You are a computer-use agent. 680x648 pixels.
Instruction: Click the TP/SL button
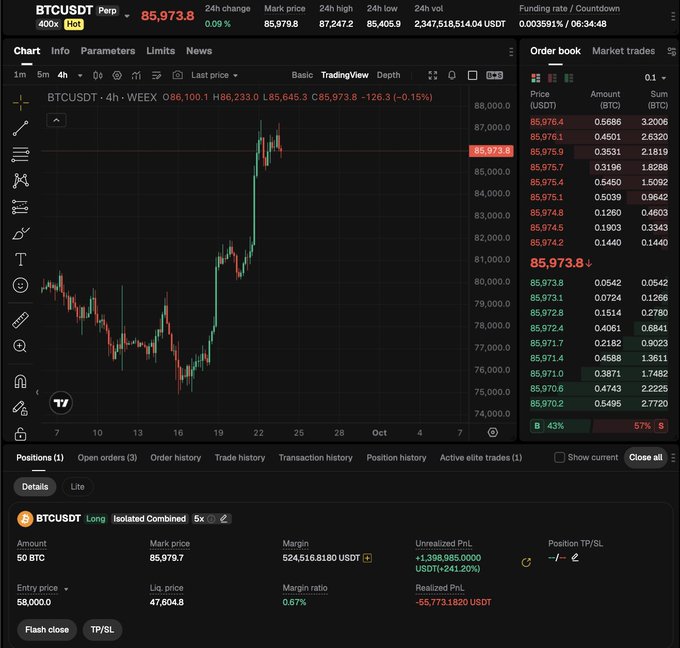[x=102, y=629]
